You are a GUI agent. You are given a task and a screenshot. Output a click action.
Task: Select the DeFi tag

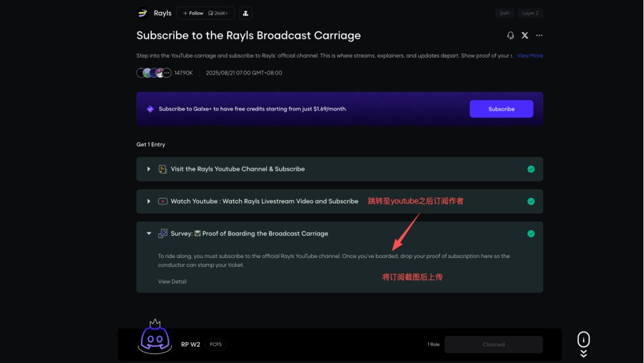pyautogui.click(x=505, y=13)
